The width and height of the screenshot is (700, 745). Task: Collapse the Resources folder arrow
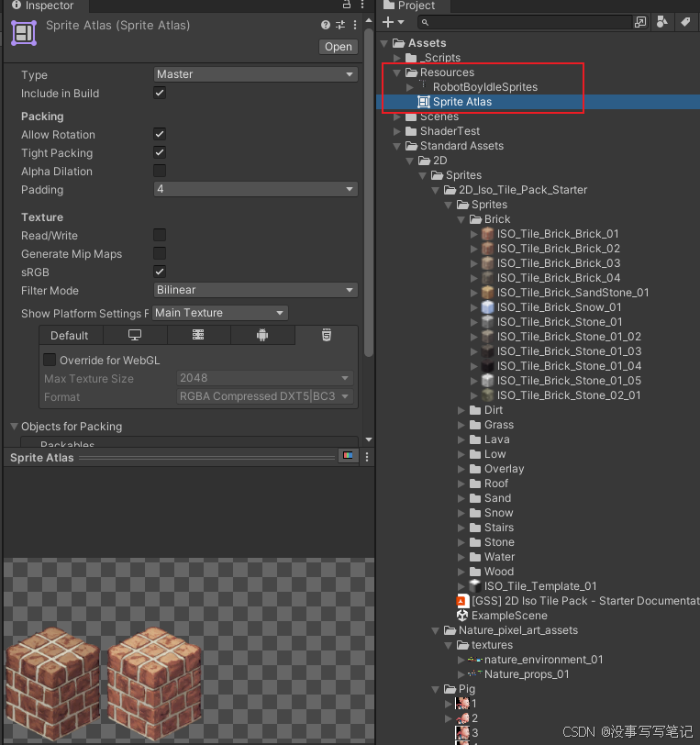(397, 72)
